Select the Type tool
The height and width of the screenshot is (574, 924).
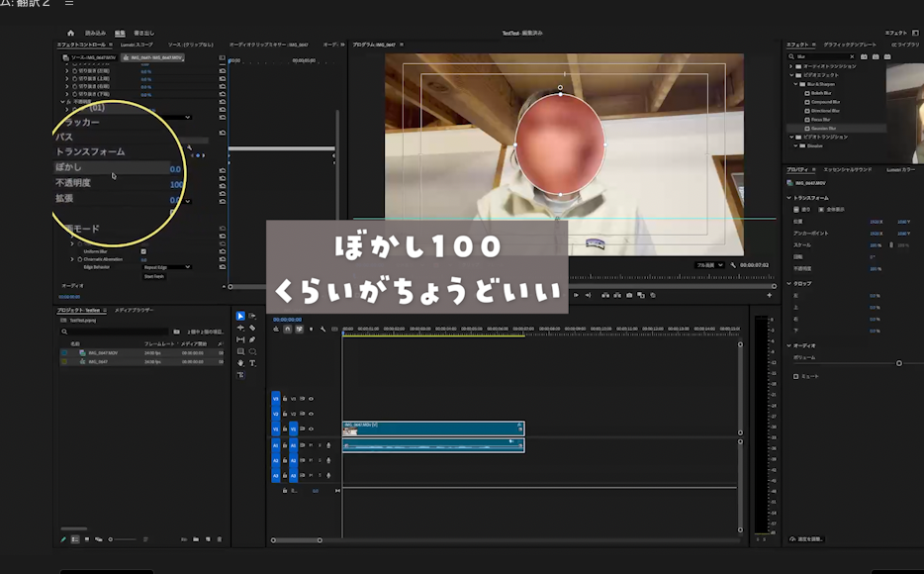click(252, 363)
